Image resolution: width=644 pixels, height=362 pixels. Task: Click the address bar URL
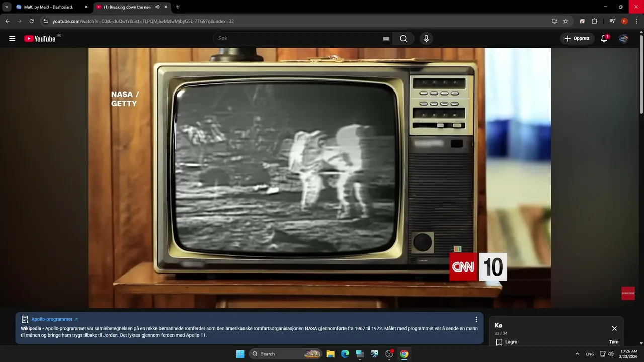click(143, 21)
